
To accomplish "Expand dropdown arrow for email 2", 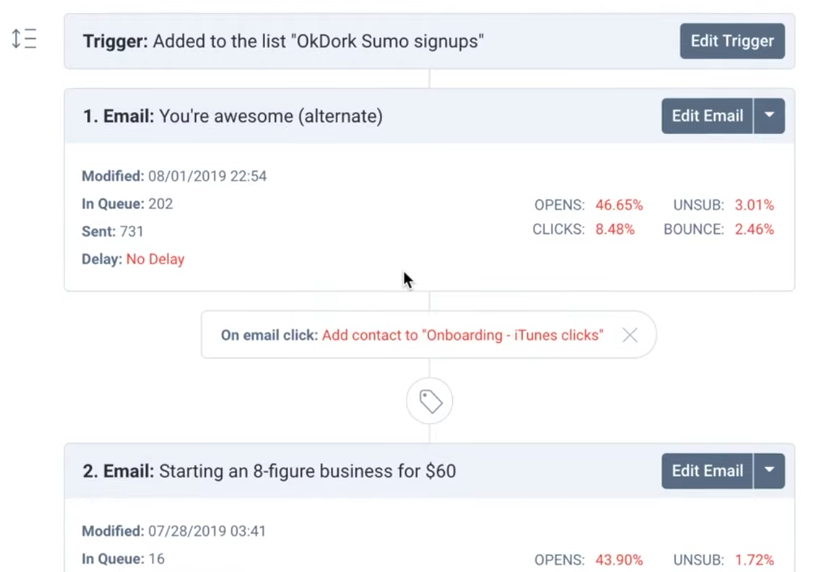I will point(769,471).
